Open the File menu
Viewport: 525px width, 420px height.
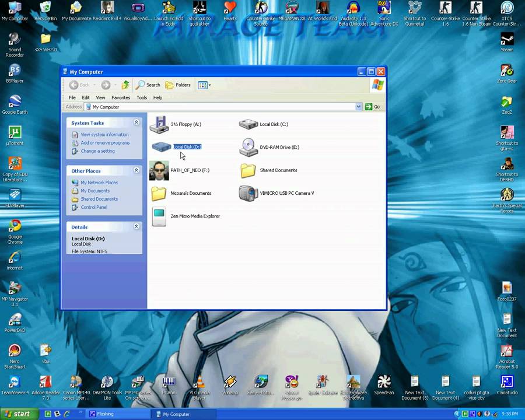tap(72, 97)
